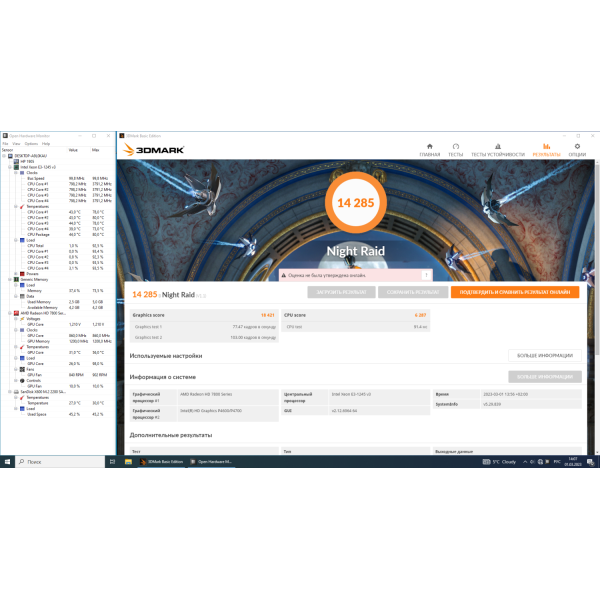Click the HP 1905 mainboard icon
This screenshot has height=600, width=600.
pos(16,161)
